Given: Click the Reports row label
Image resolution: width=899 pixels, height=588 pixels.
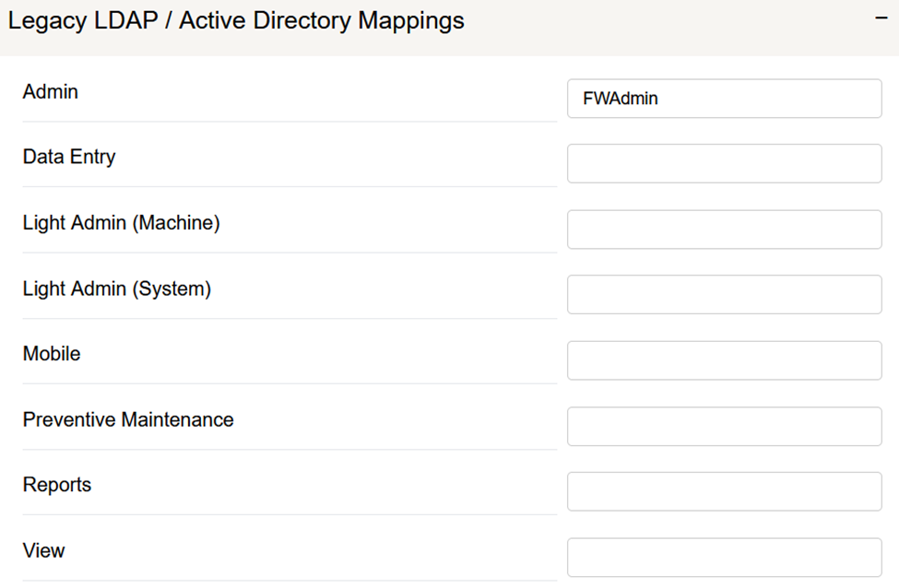Looking at the screenshot, I should pyautogui.click(x=57, y=486).
